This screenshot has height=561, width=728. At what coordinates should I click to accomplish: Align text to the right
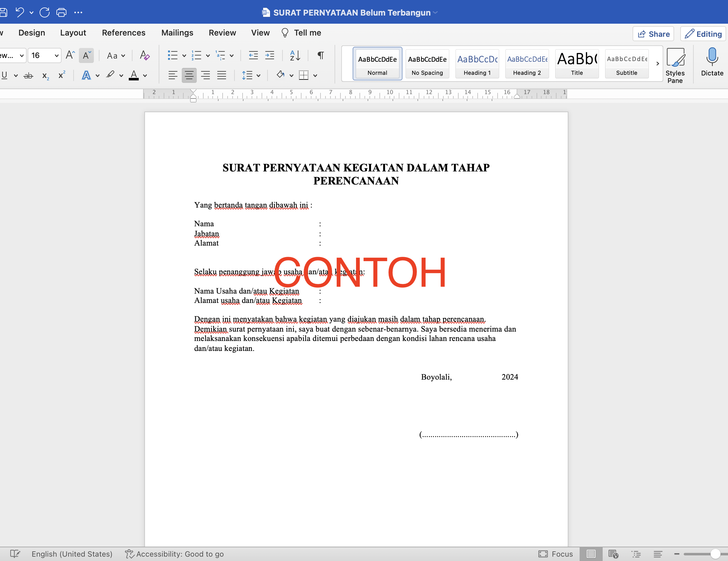(x=205, y=75)
